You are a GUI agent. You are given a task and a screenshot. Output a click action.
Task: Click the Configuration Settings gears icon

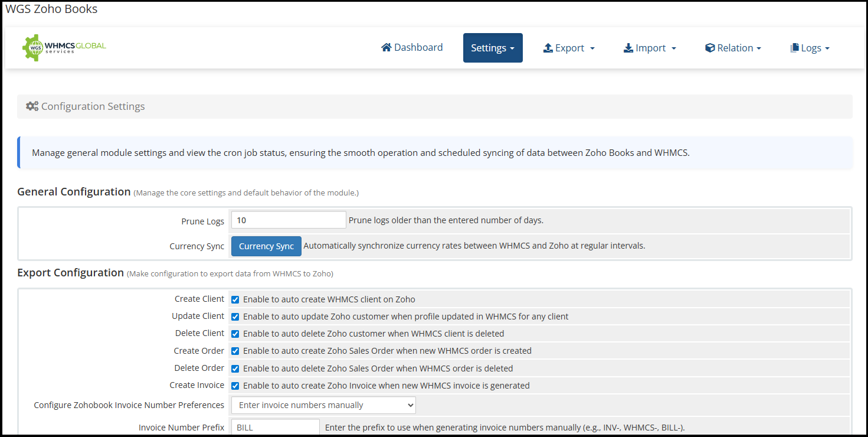32,106
